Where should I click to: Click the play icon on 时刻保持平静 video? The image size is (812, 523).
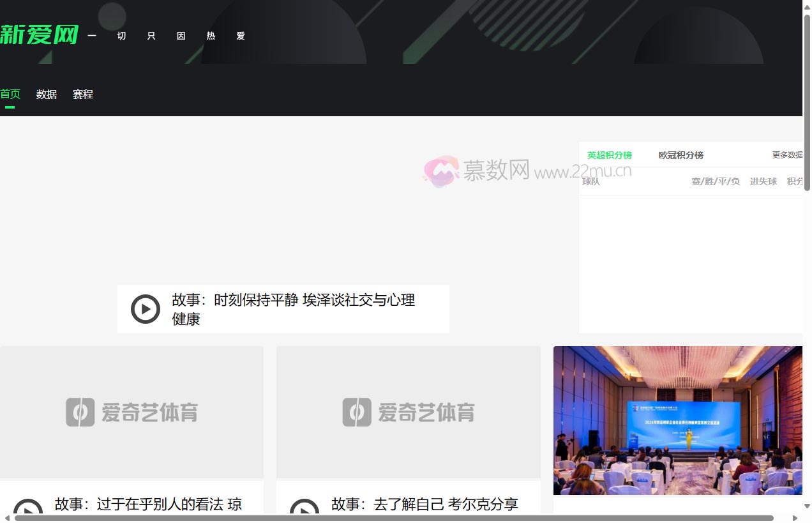tap(146, 309)
